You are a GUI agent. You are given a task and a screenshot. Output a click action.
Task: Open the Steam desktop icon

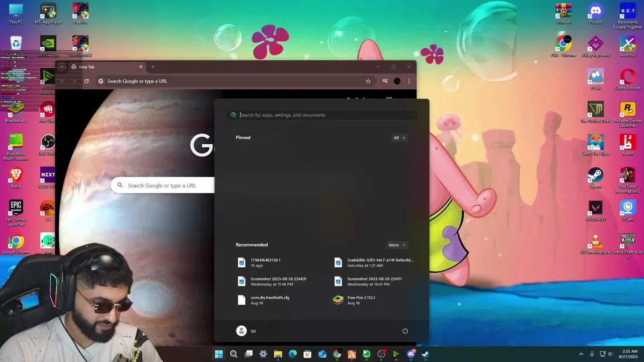pos(596,178)
